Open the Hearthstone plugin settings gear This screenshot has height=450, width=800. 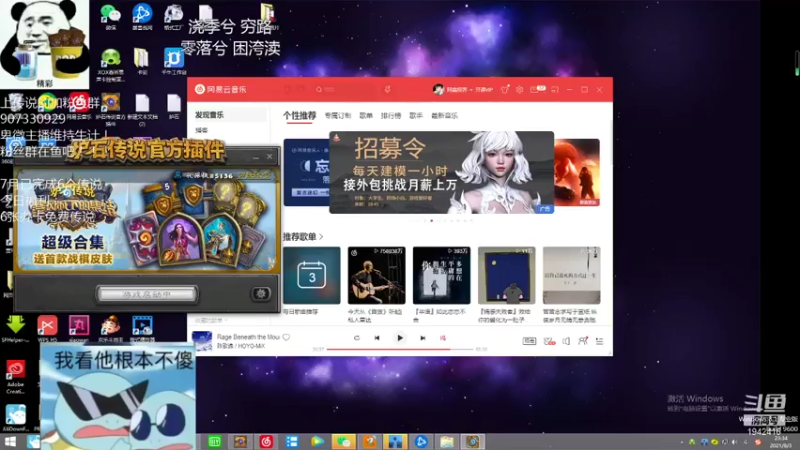point(261,293)
